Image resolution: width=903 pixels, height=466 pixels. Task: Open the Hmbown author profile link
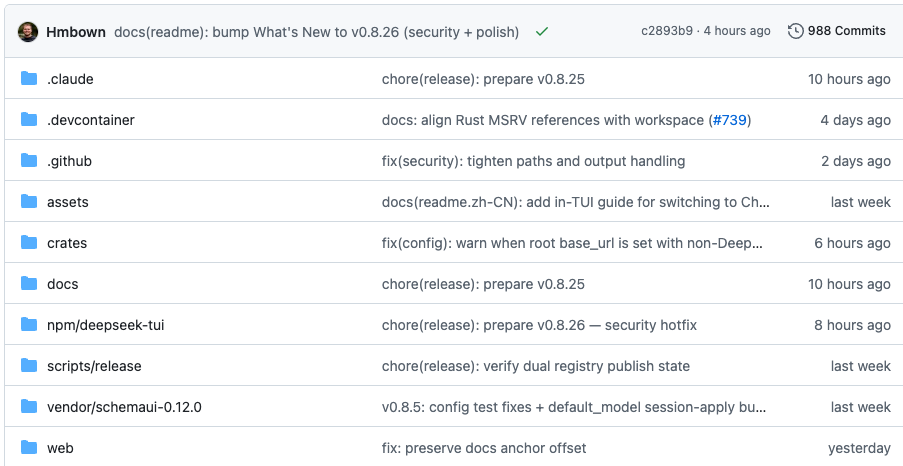coord(76,32)
